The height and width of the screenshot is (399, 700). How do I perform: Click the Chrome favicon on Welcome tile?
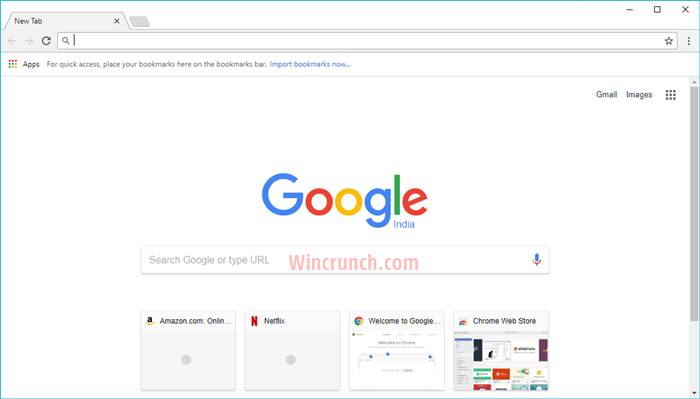358,321
